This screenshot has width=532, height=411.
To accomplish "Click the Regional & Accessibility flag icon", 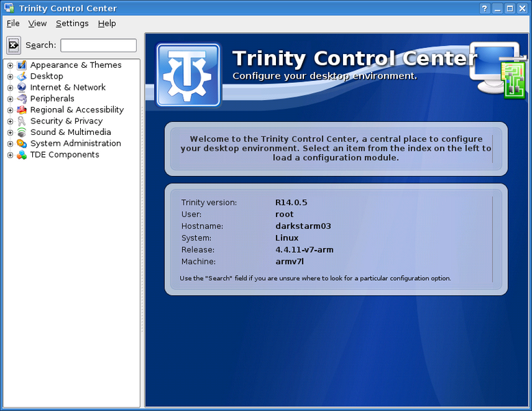I will (22, 110).
